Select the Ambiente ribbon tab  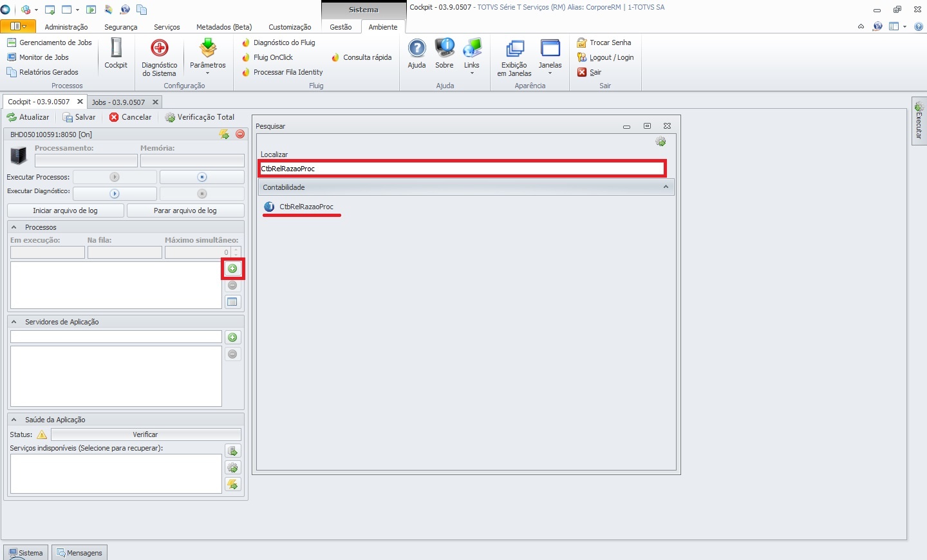coord(383,27)
